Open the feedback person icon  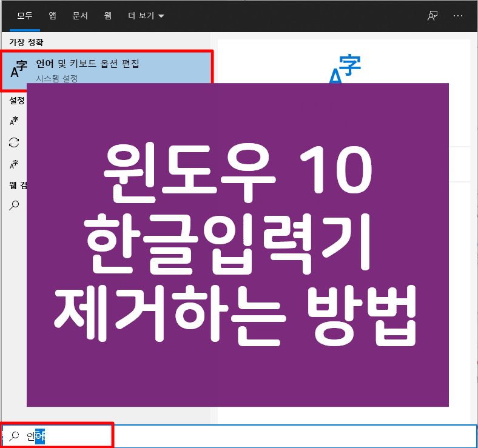point(433,16)
